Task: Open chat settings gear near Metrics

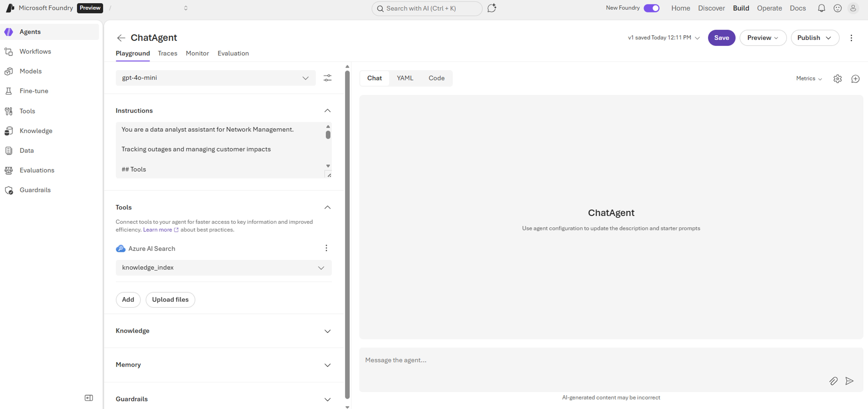Action: click(x=838, y=78)
